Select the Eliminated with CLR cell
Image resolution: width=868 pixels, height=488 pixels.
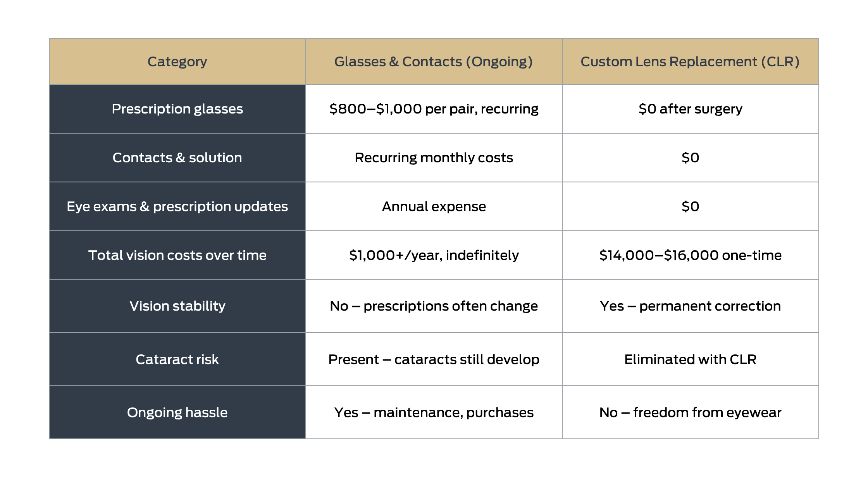click(690, 359)
